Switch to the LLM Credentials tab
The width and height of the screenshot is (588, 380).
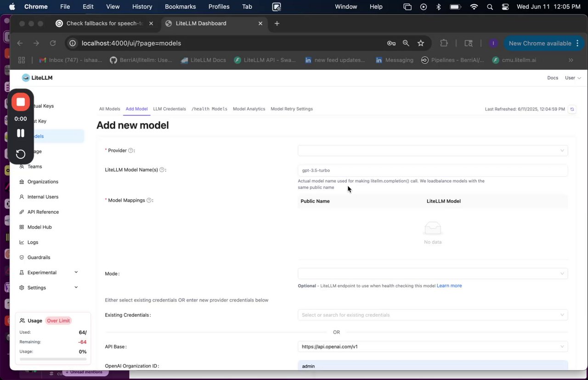[x=170, y=109]
